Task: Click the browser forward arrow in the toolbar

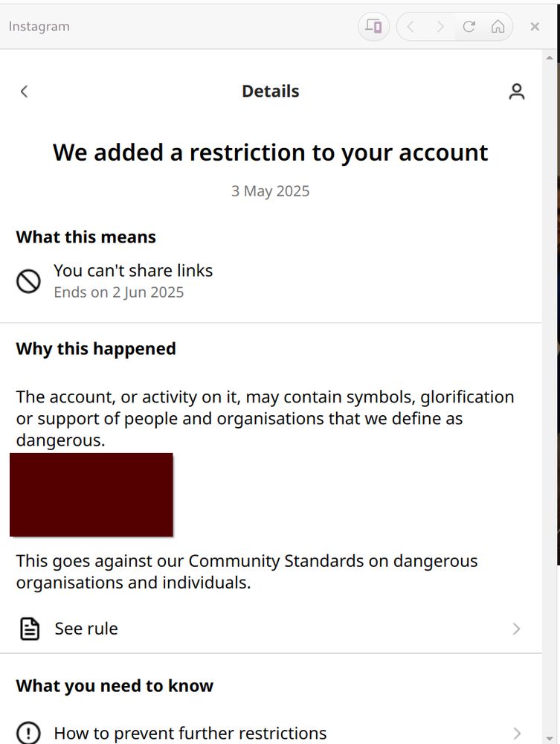Action: click(440, 26)
